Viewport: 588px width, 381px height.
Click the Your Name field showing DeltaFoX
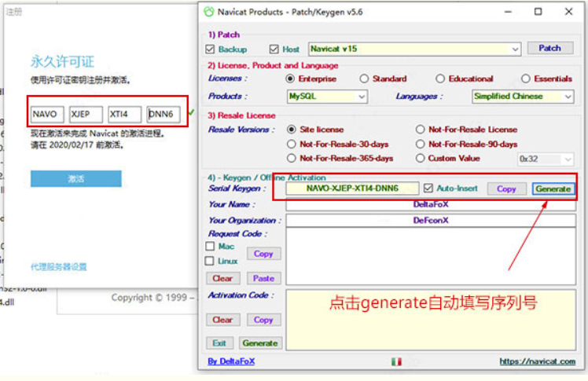pos(431,204)
